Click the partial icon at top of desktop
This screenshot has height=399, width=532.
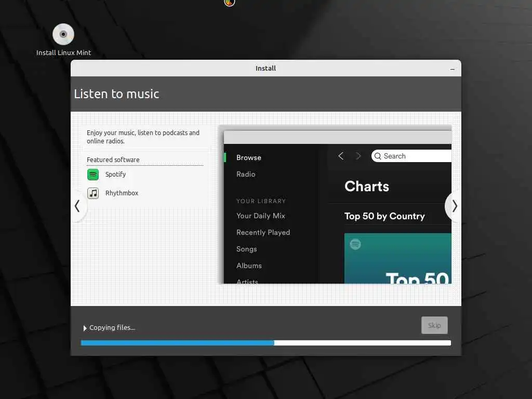pos(230,3)
